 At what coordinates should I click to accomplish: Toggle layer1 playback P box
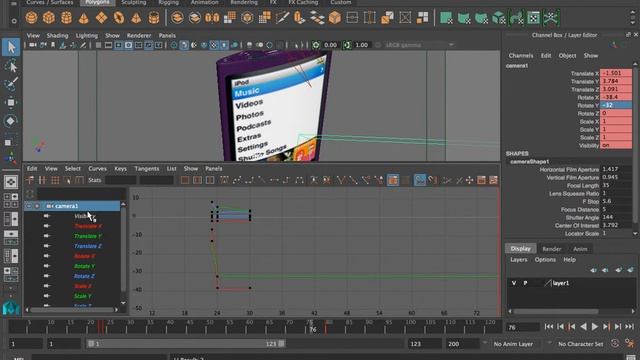pos(525,283)
